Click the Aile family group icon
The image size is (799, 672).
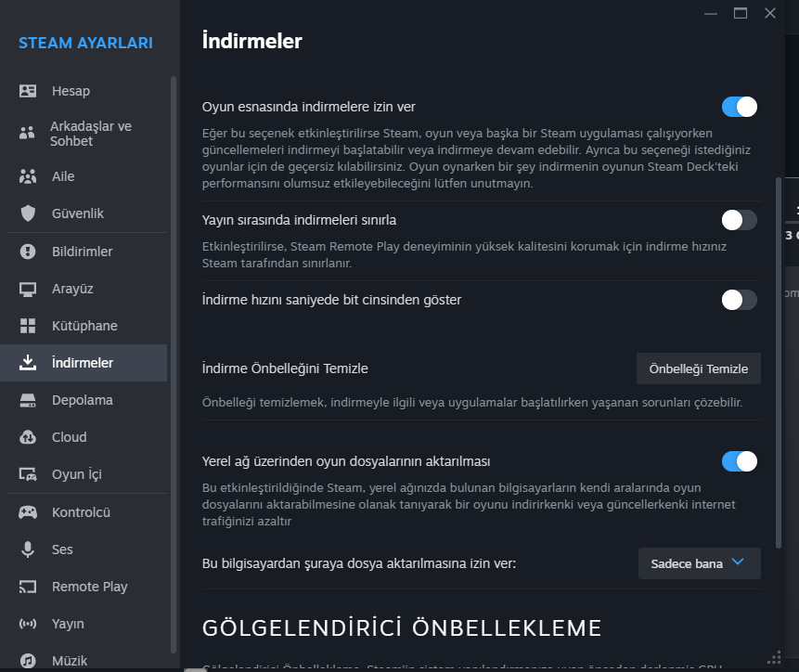[28, 176]
